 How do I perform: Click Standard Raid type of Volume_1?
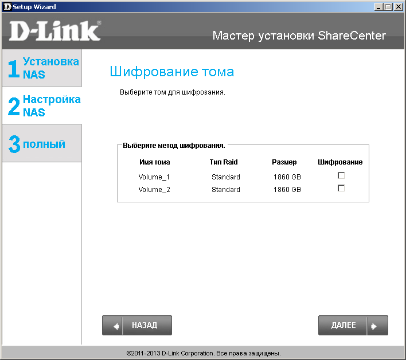226,177
